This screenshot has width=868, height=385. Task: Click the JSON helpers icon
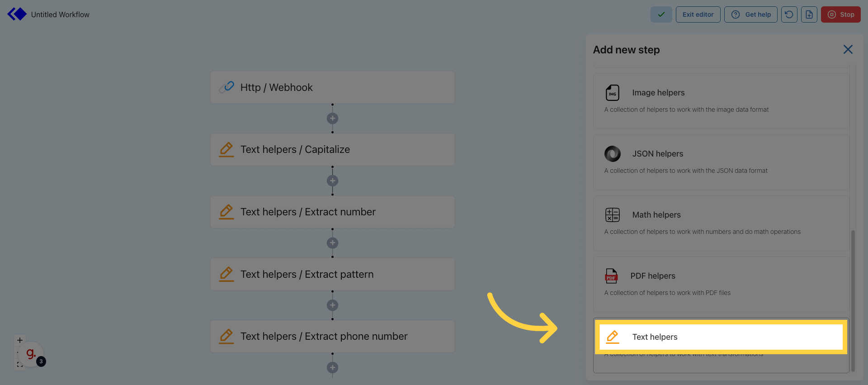[613, 153]
